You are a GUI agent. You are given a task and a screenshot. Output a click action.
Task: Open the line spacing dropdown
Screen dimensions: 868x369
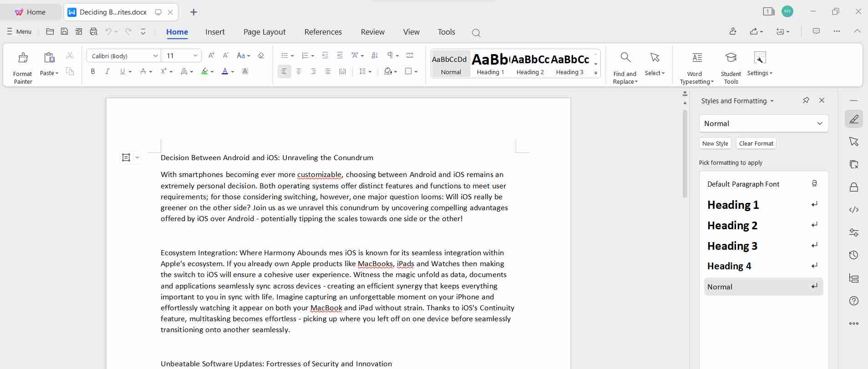pyautogui.click(x=370, y=71)
